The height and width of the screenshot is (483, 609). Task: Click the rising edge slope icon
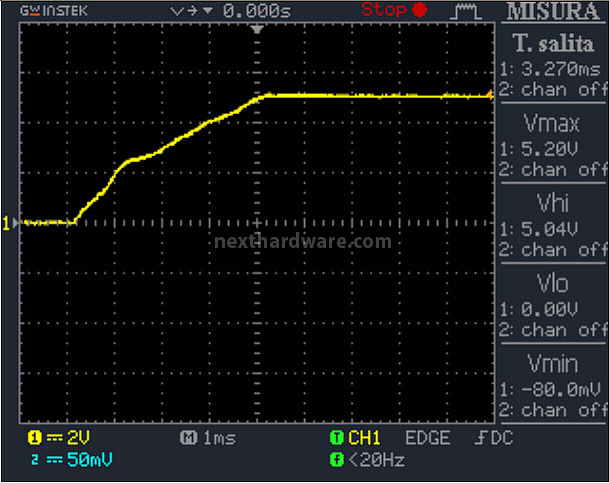coord(481,438)
